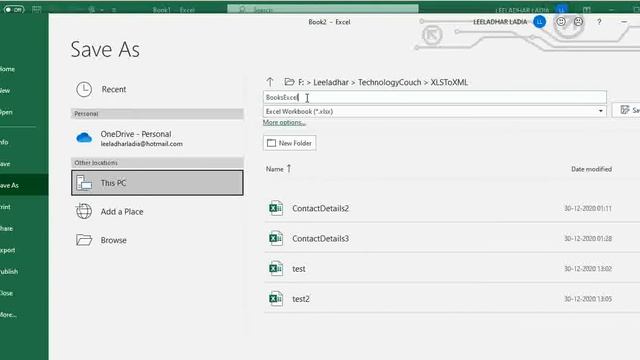This screenshot has width=640, height=360.
Task: Click Search box in background Excel window
Action: click(x=322, y=9)
